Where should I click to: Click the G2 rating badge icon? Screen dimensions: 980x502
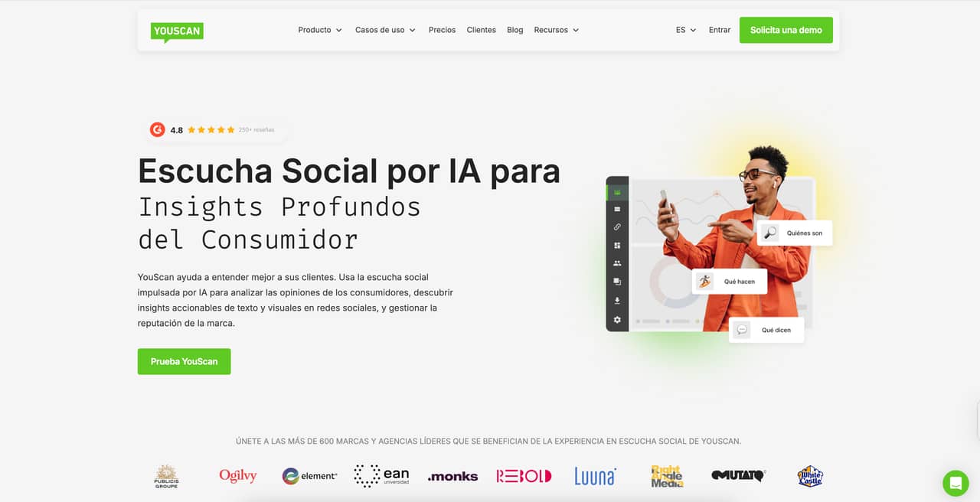[158, 130]
